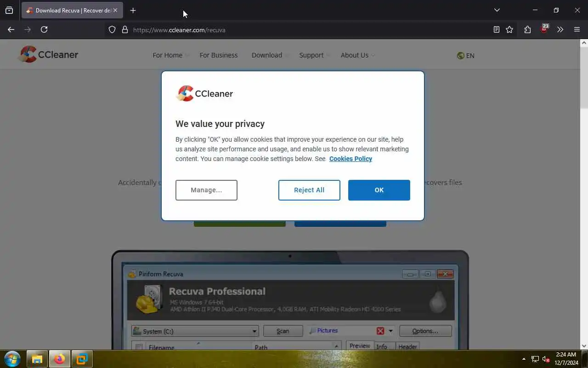The height and width of the screenshot is (368, 588).
Task: Open tracking protection shield icon
Action: coord(112,29)
